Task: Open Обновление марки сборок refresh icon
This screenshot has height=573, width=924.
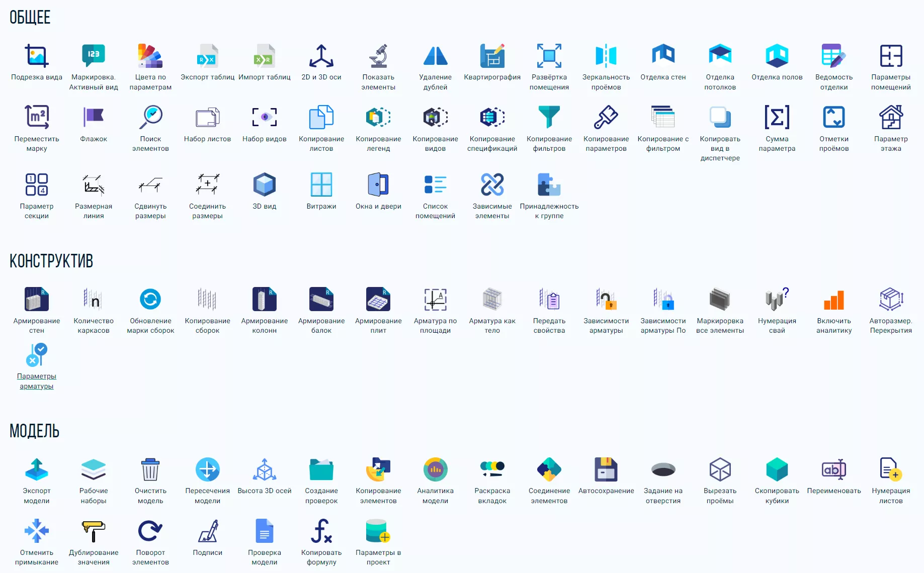Action: [x=150, y=300]
